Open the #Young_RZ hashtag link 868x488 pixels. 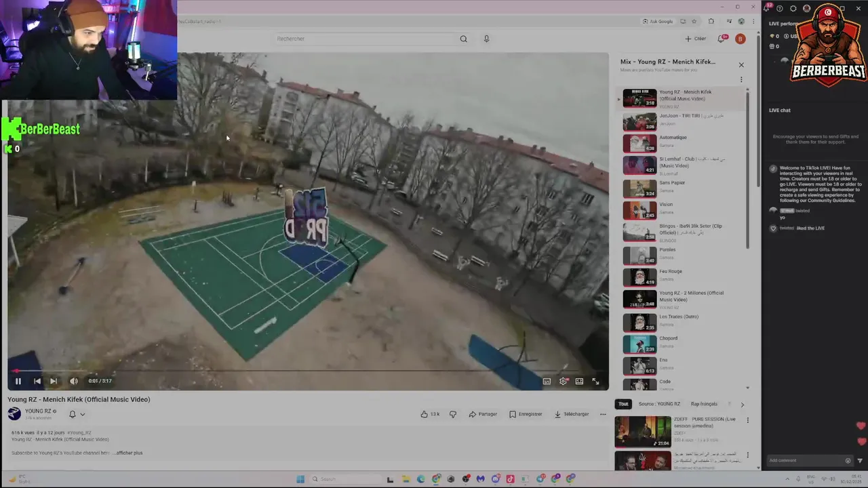coord(79,432)
